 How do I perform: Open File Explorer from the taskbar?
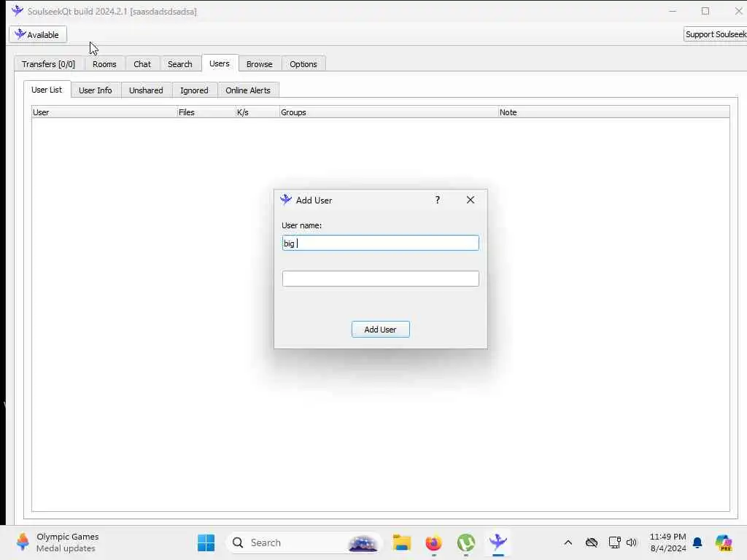402,542
